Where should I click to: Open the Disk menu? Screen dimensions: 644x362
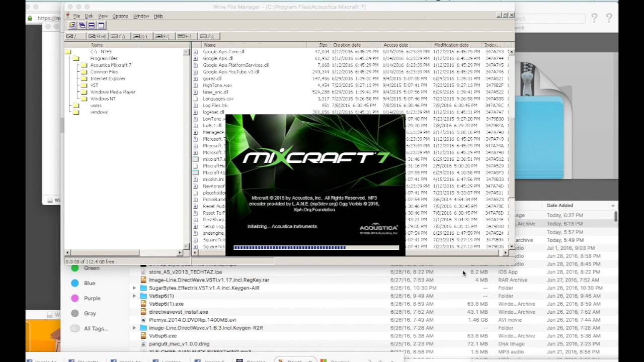coord(89,16)
